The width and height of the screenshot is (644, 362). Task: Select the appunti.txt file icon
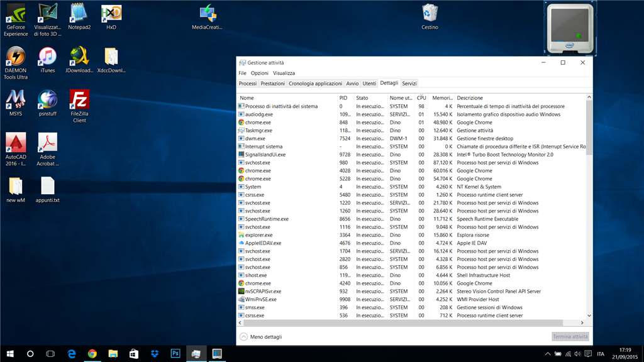coord(48,190)
